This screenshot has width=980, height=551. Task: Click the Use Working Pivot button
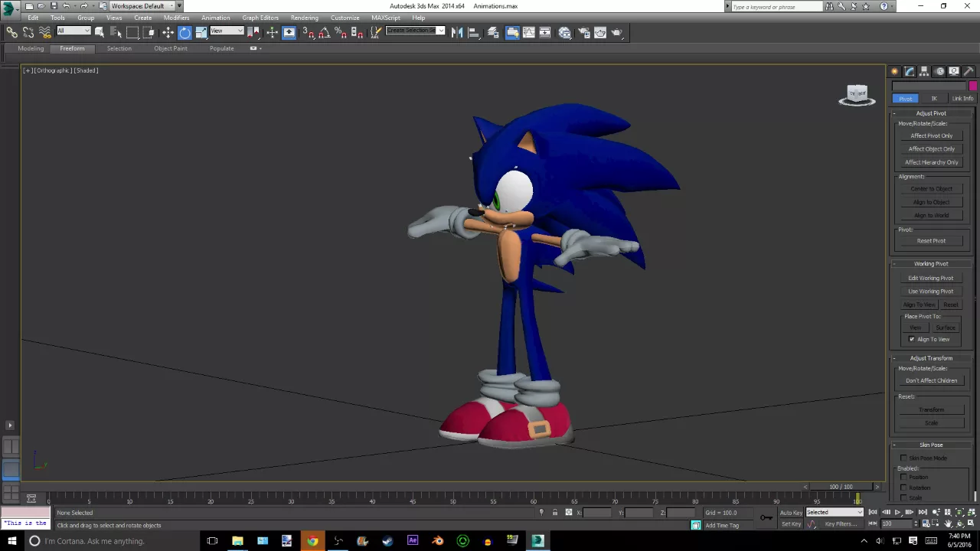931,292
